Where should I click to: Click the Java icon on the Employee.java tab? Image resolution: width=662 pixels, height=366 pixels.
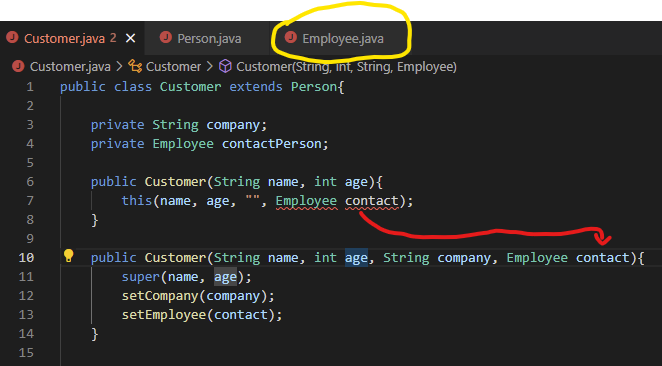coord(290,38)
